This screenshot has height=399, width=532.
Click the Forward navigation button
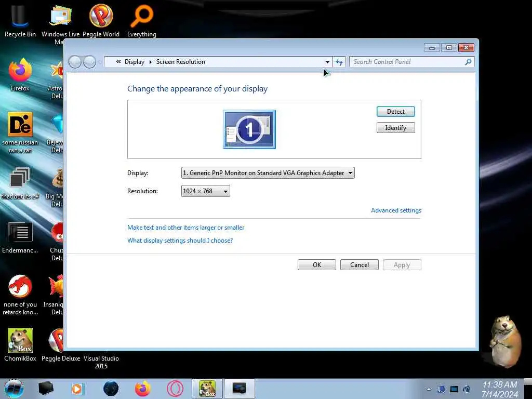tap(89, 62)
